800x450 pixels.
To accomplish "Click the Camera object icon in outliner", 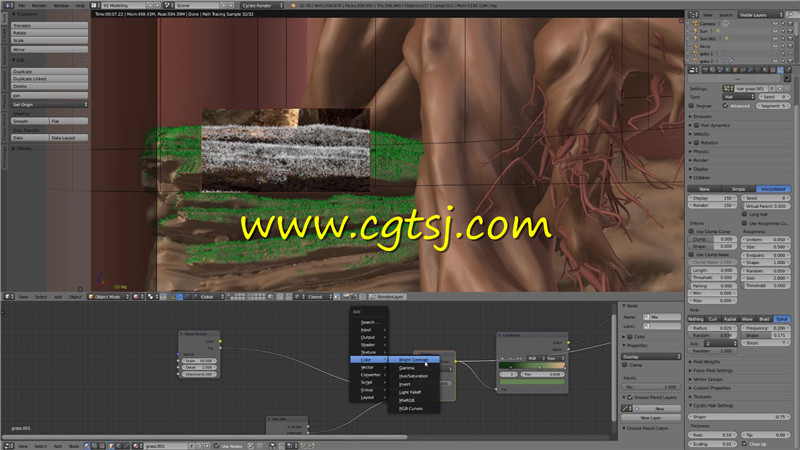I will coord(695,23).
